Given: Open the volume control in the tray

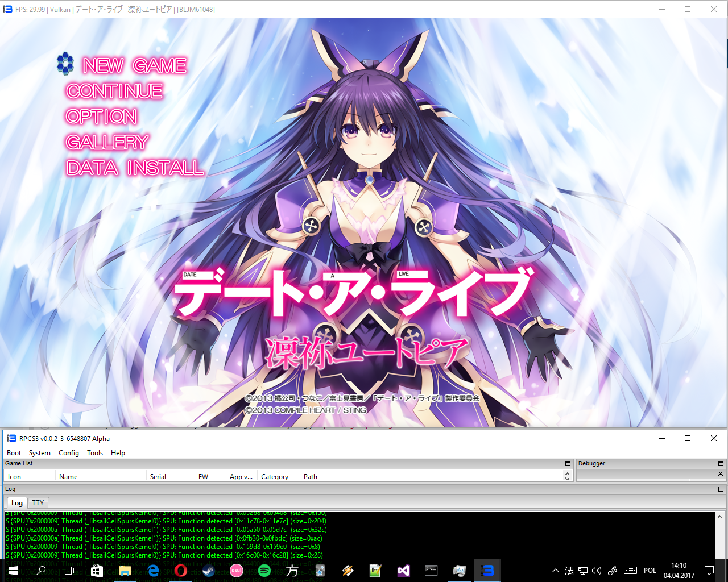Looking at the screenshot, I should (597, 571).
